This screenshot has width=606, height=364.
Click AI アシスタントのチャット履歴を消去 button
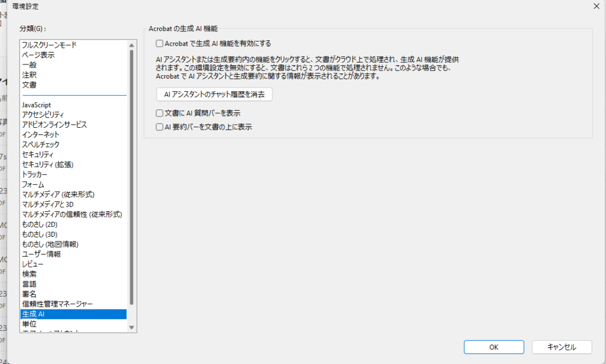click(214, 94)
